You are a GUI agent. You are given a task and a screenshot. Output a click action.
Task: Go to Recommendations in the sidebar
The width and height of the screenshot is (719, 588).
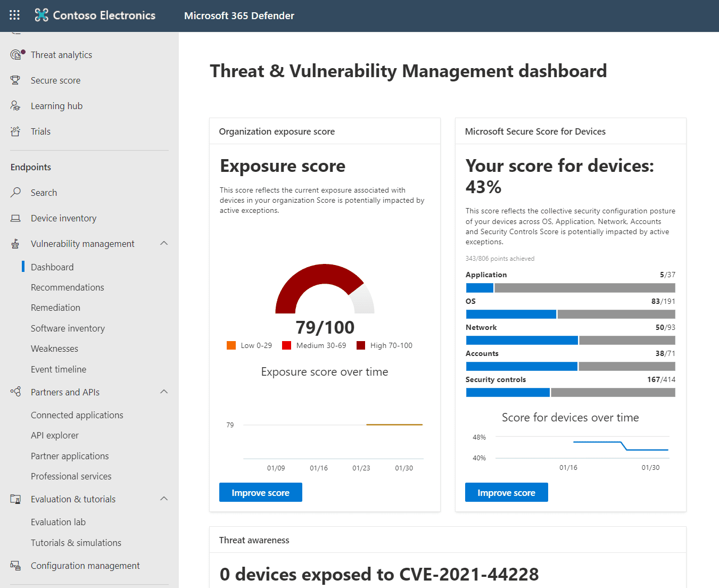[x=68, y=287]
